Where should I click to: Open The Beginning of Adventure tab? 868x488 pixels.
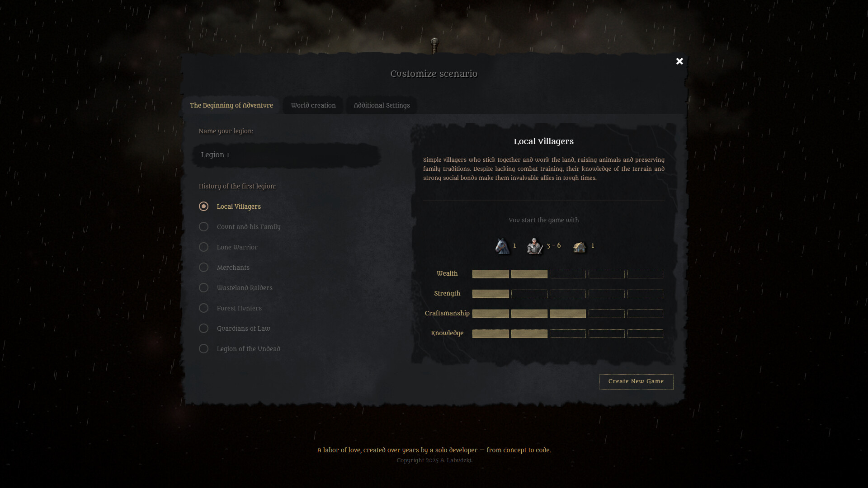[231, 105]
